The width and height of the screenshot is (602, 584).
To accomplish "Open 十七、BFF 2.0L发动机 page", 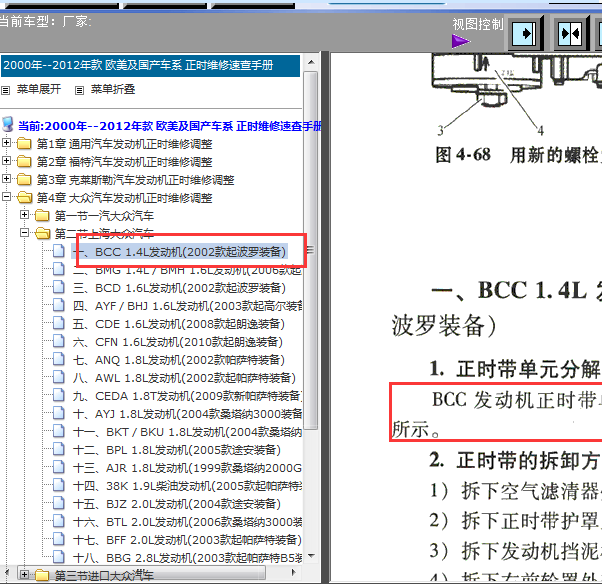I will 187,540.
